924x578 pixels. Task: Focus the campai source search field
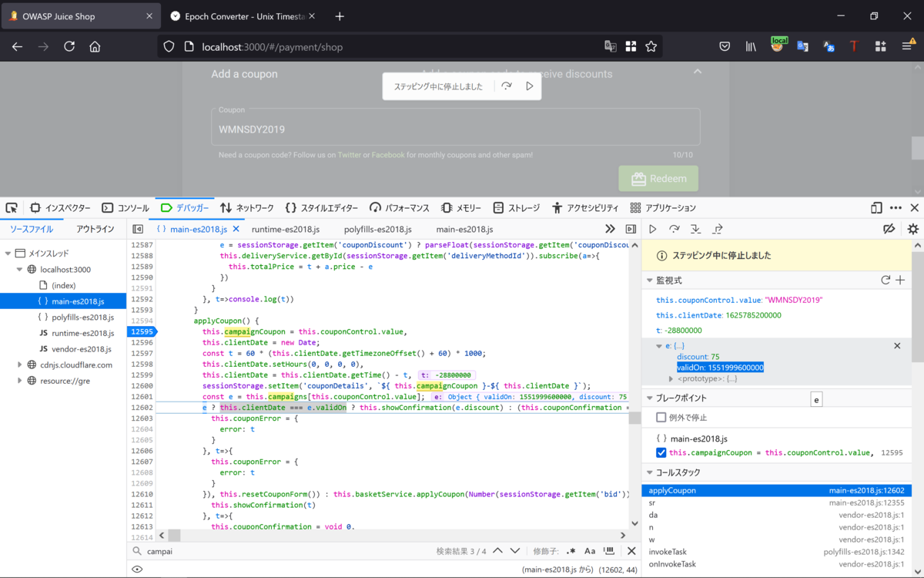[x=285, y=551]
